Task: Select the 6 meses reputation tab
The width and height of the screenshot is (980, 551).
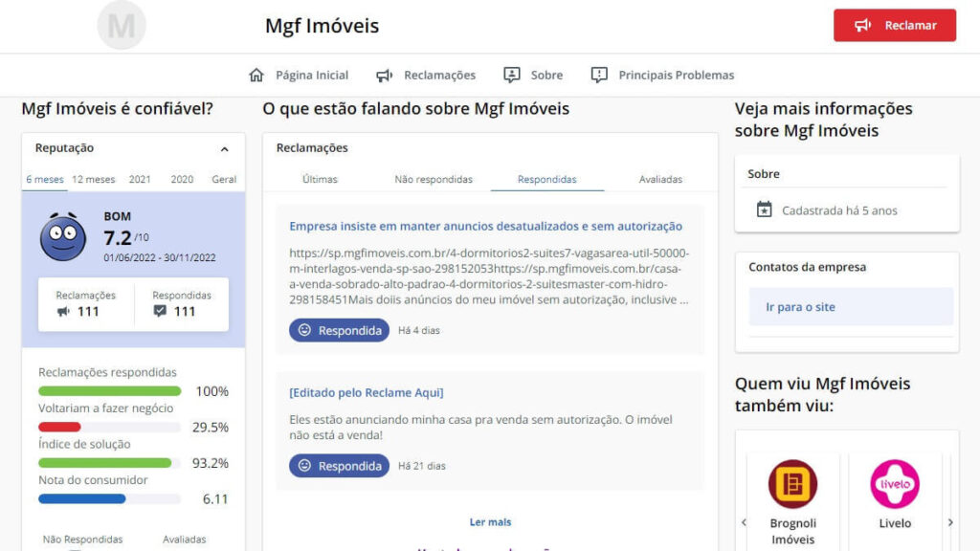Action: click(44, 179)
